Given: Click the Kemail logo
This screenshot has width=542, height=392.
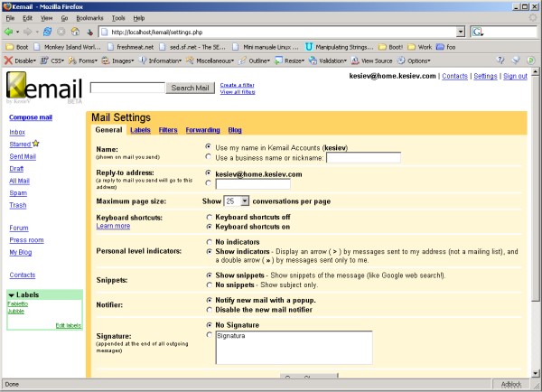Looking at the screenshot, I should (44, 87).
